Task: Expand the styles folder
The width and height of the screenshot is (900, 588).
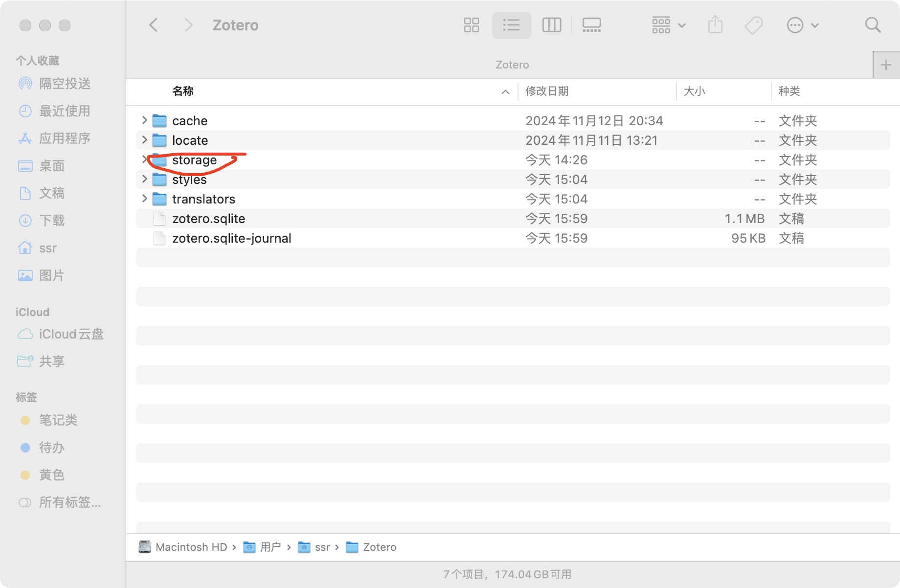Action: pyautogui.click(x=144, y=179)
